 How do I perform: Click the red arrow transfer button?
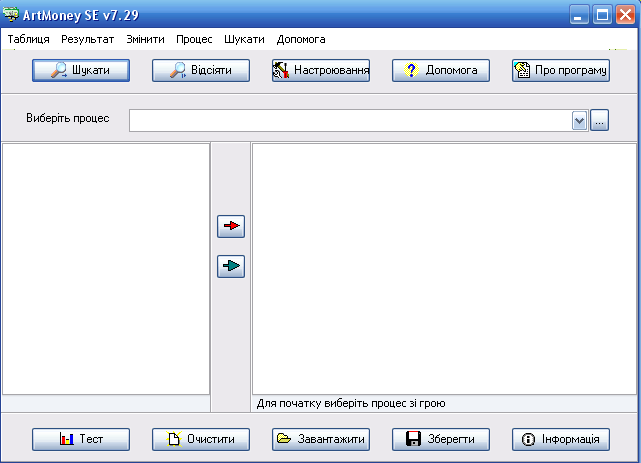click(231, 226)
